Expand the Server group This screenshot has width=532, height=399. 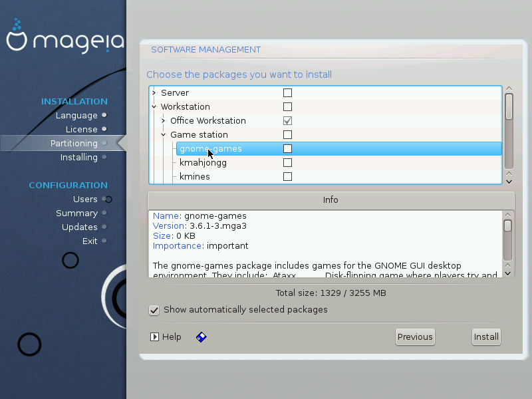[x=154, y=92]
